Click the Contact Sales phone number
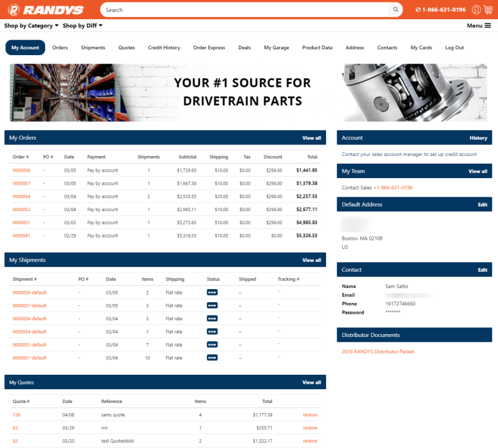 (393, 188)
